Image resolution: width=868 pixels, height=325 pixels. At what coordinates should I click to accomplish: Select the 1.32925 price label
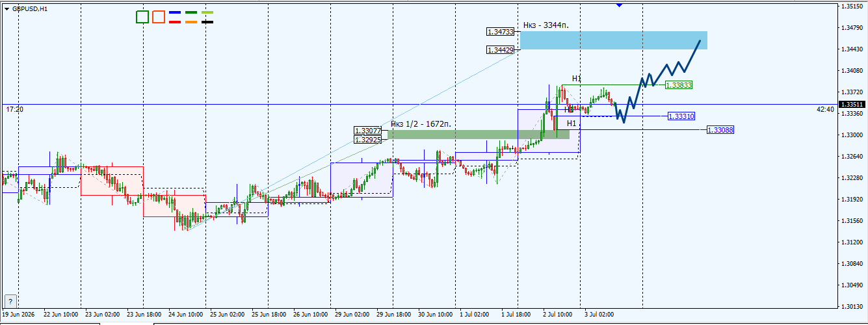369,140
